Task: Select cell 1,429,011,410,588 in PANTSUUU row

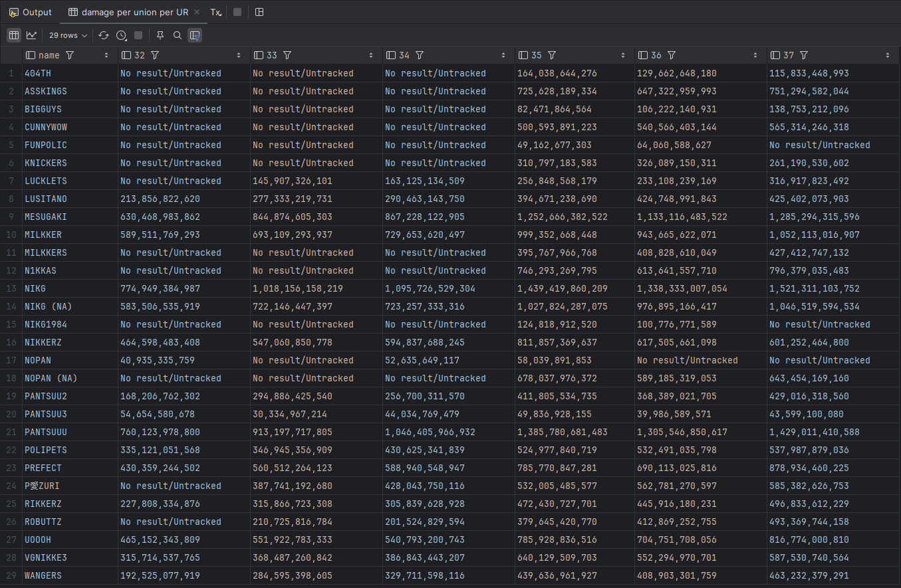Action: (x=834, y=432)
